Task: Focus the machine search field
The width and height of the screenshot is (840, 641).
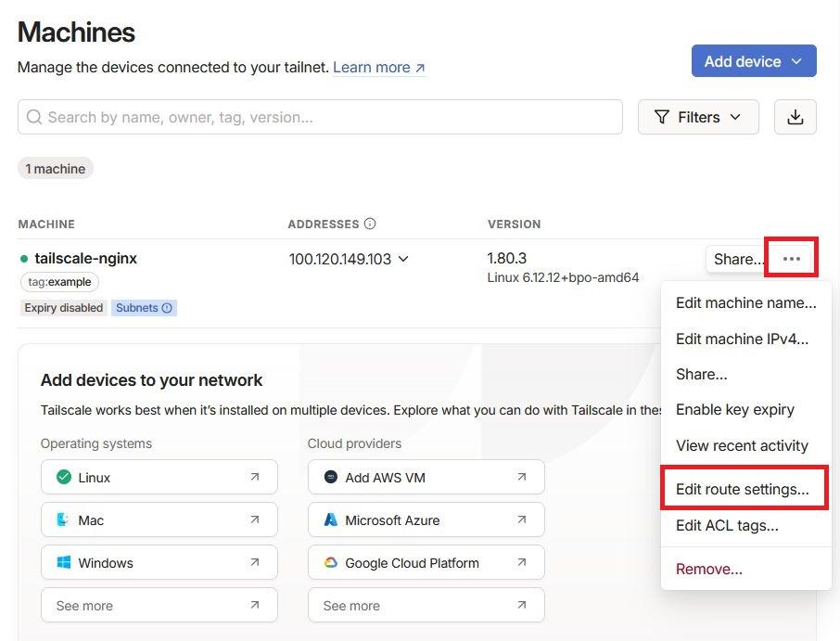Action: pos(320,117)
